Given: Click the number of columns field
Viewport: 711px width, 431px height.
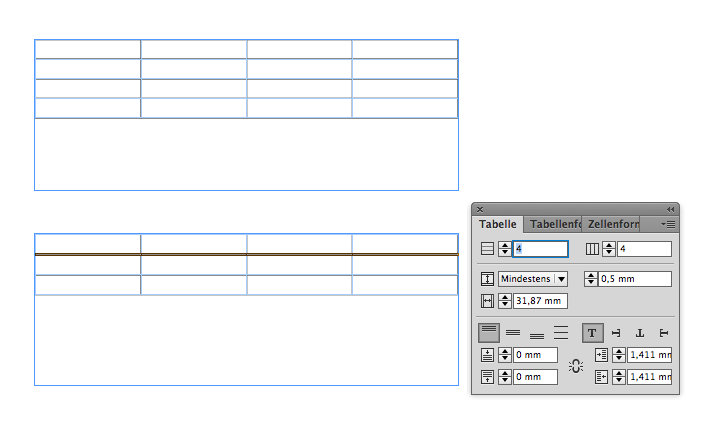Looking at the screenshot, I should coord(644,249).
